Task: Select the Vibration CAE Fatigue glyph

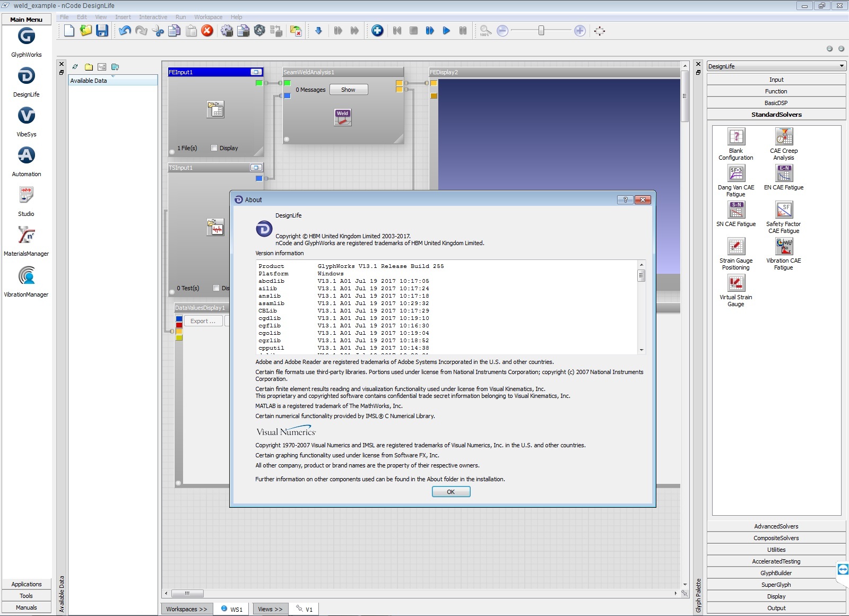Action: (784, 247)
